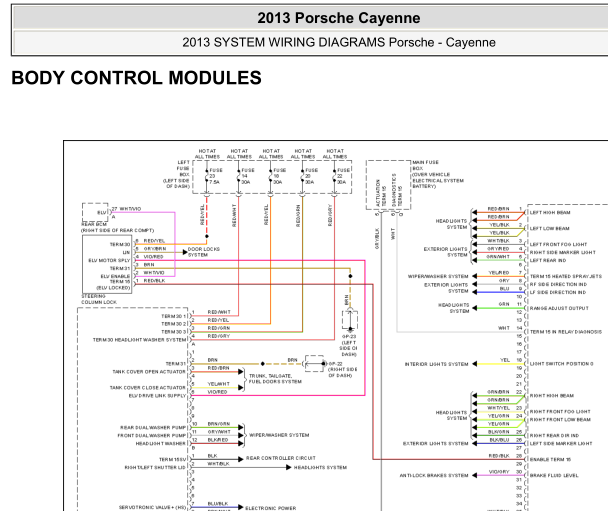Click the 'ANTI-LOCK BRAKES SYSTEM' label

pyautogui.click(x=434, y=475)
